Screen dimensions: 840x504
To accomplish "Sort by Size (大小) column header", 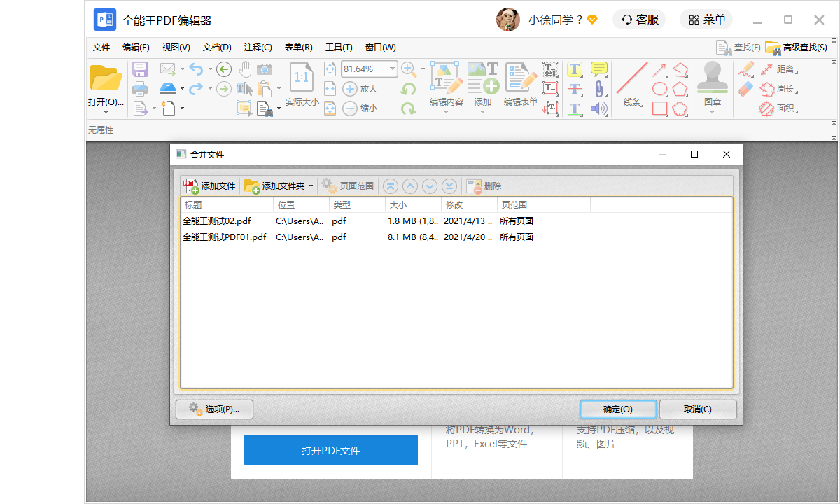I will [x=413, y=205].
